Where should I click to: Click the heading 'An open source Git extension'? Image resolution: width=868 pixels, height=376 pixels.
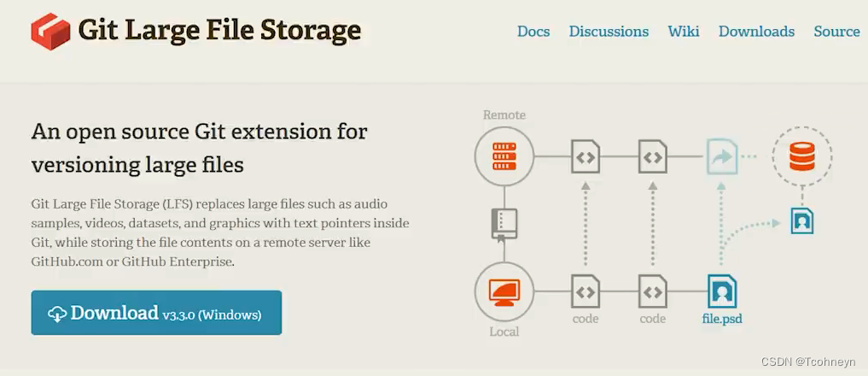[199, 148]
